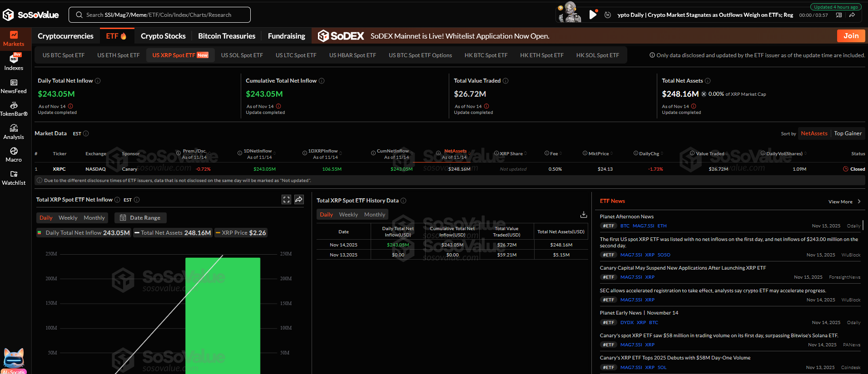868x374 pixels.
Task: Sort market data by Top Gainer
Action: pos(848,133)
